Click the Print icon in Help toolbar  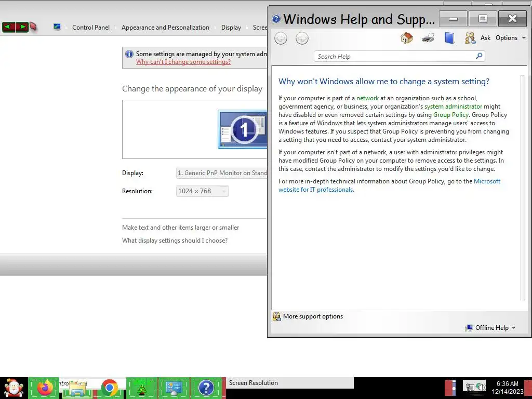[428, 38]
